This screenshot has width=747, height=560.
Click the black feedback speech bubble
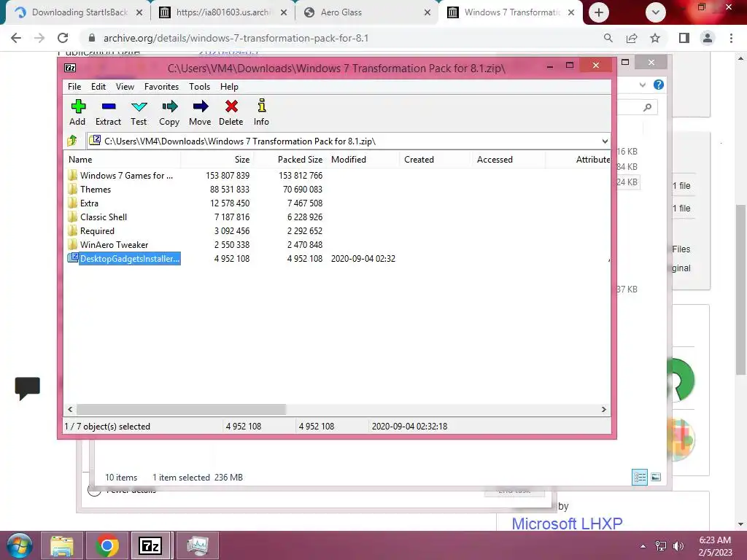(x=27, y=388)
